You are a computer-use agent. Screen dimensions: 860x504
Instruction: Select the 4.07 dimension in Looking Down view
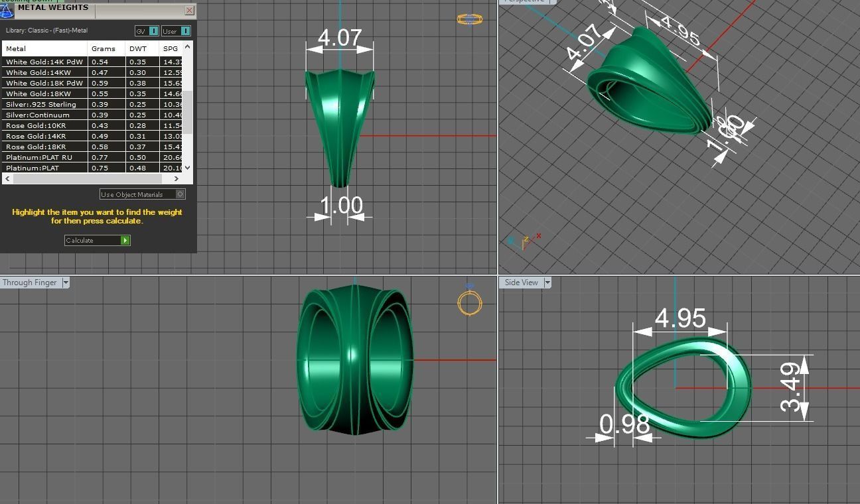click(340, 38)
